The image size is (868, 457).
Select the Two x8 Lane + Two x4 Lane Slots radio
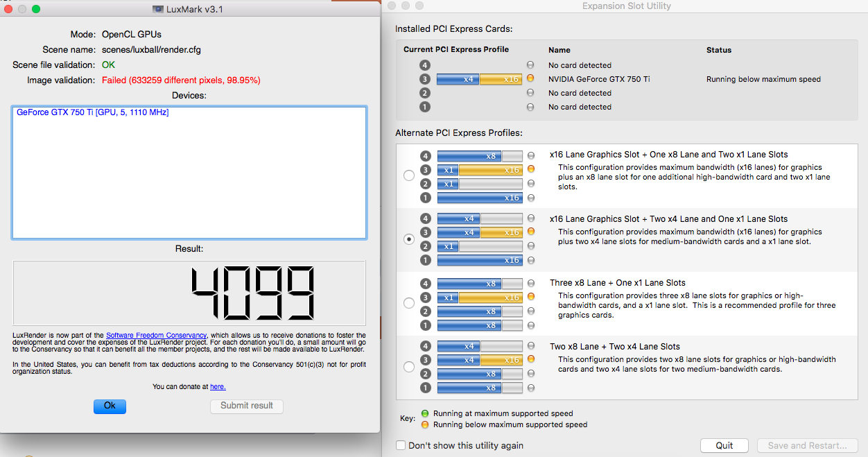pyautogui.click(x=409, y=367)
